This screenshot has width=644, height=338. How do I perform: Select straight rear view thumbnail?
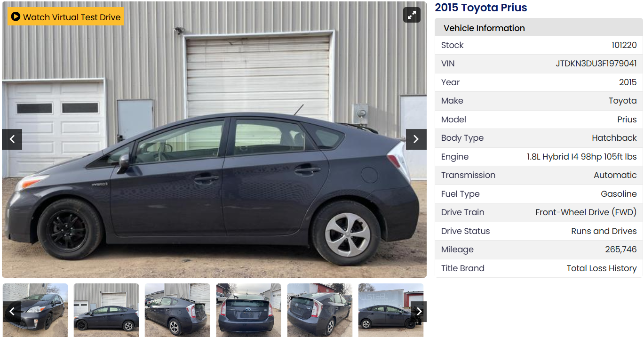point(248,310)
